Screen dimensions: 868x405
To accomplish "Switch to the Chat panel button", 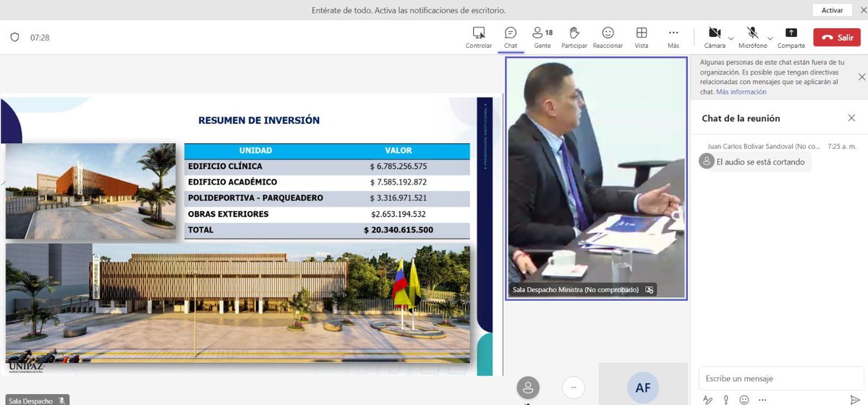I will tap(511, 38).
